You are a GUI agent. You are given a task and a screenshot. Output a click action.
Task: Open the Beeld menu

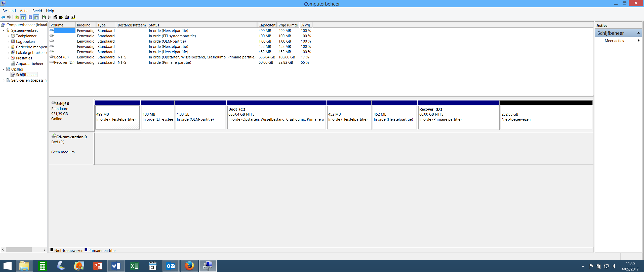[x=37, y=11]
